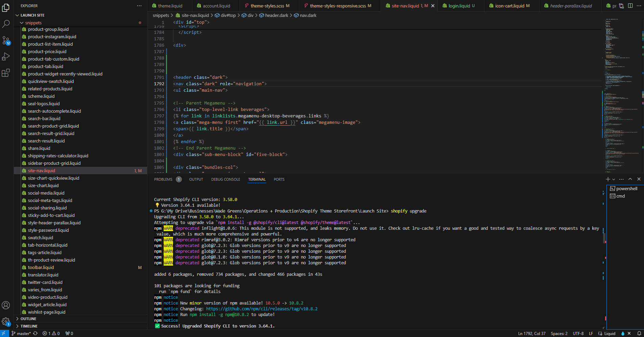The width and height of the screenshot is (644, 337).
Task: Click the Liquid language mode button
Action: (610, 333)
